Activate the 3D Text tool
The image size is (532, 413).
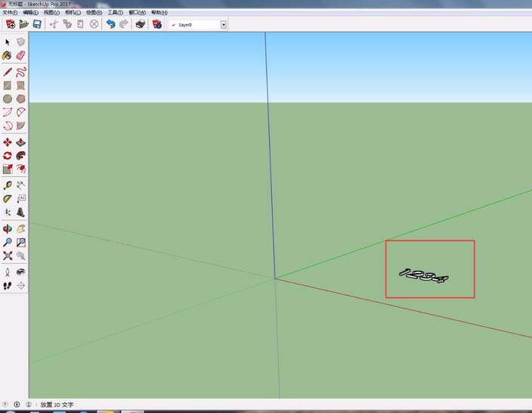pos(20,213)
